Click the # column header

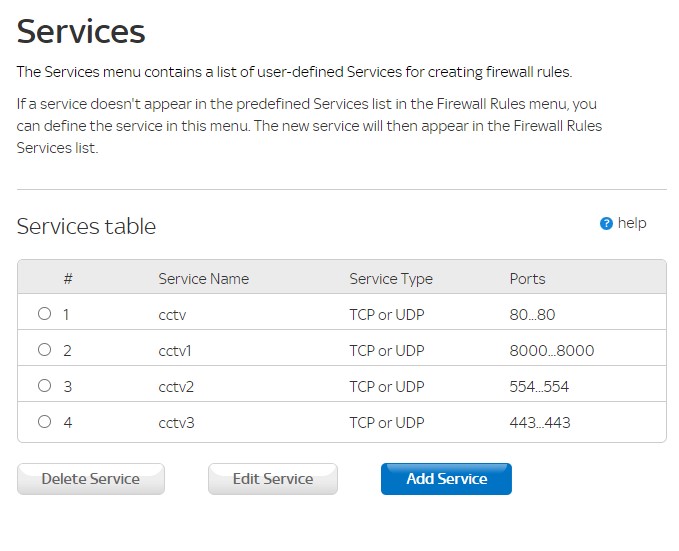point(68,278)
